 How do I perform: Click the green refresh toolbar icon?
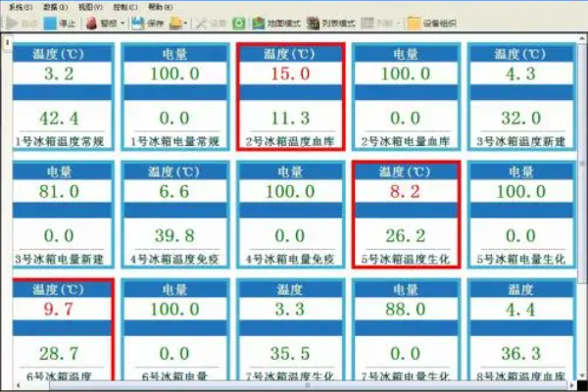239,22
